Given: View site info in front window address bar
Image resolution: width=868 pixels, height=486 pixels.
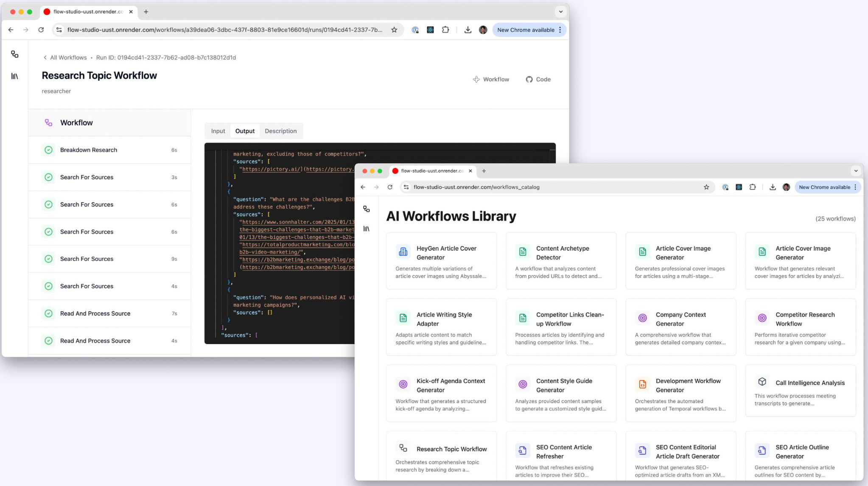Looking at the screenshot, I should point(406,187).
